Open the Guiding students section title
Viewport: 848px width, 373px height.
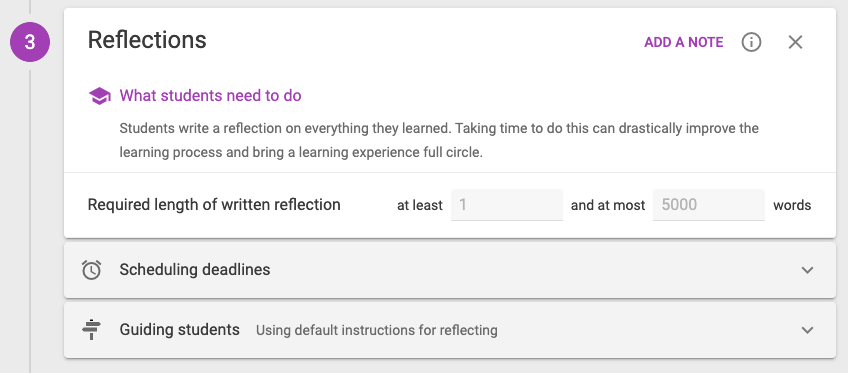(180, 329)
